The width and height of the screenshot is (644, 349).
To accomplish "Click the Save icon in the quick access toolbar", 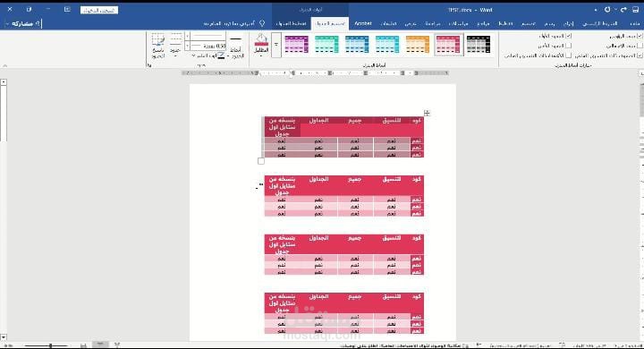I will [x=635, y=10].
